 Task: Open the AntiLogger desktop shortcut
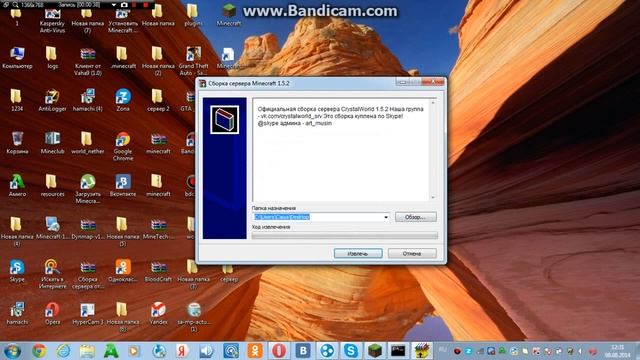point(52,100)
